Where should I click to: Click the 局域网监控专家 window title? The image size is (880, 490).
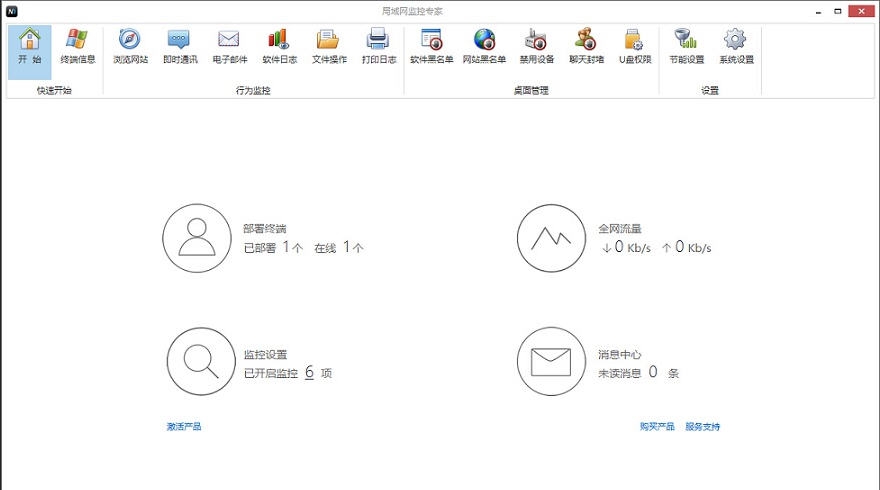412,11
